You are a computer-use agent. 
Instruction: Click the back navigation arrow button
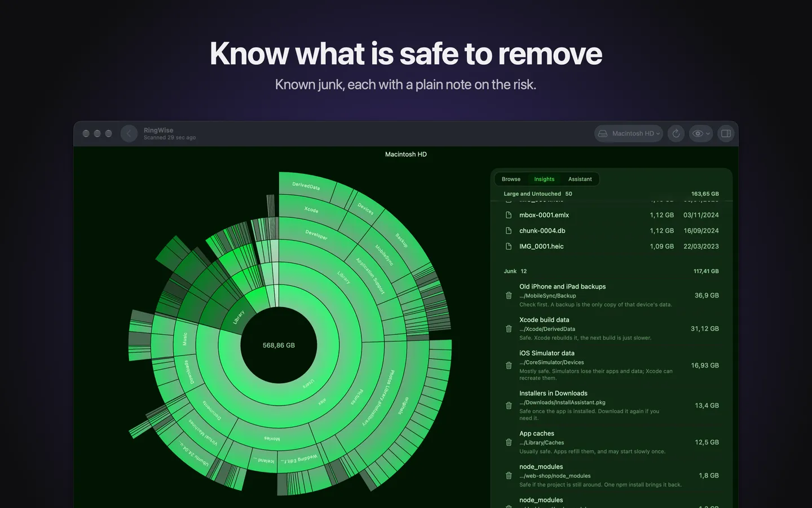[x=129, y=134]
